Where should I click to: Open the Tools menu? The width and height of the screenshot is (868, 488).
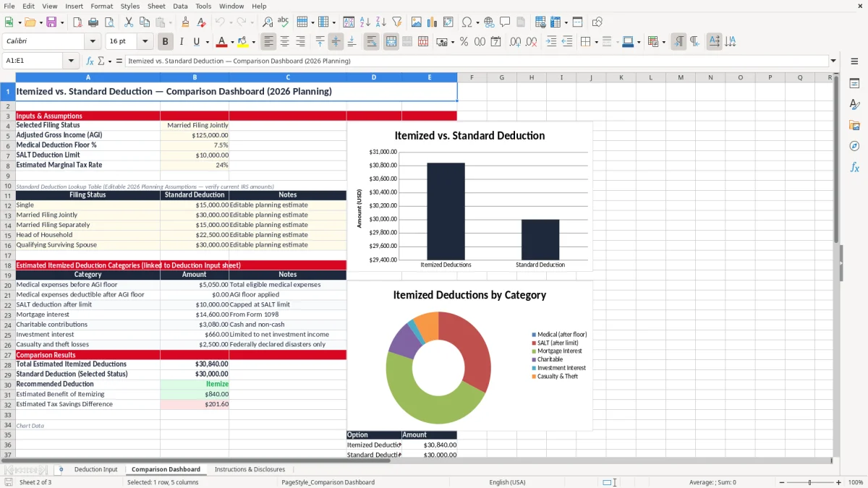coord(203,6)
